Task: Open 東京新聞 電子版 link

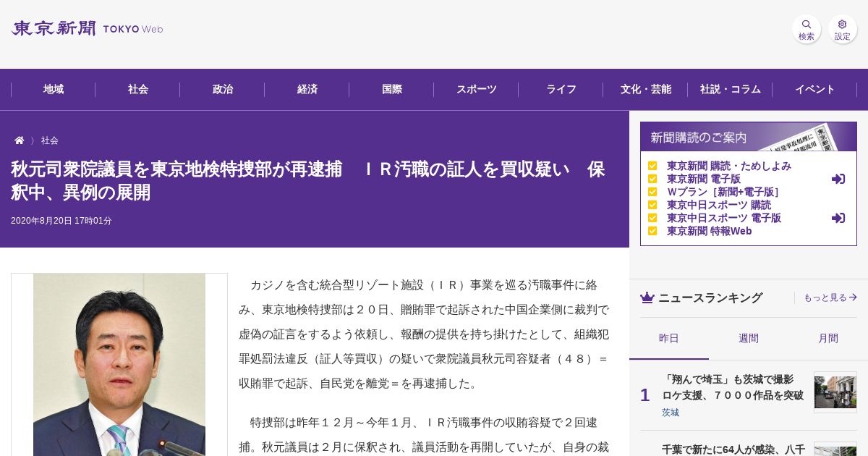Action: coord(704,179)
